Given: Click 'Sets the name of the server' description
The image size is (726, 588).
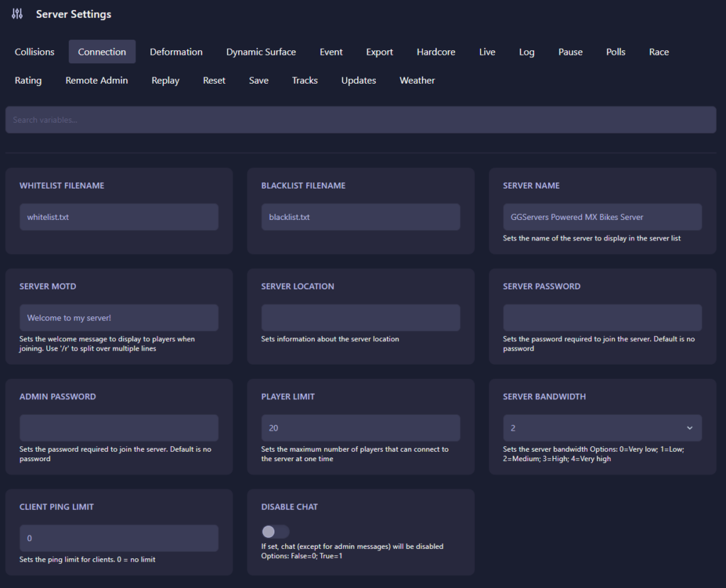Looking at the screenshot, I should coord(592,238).
